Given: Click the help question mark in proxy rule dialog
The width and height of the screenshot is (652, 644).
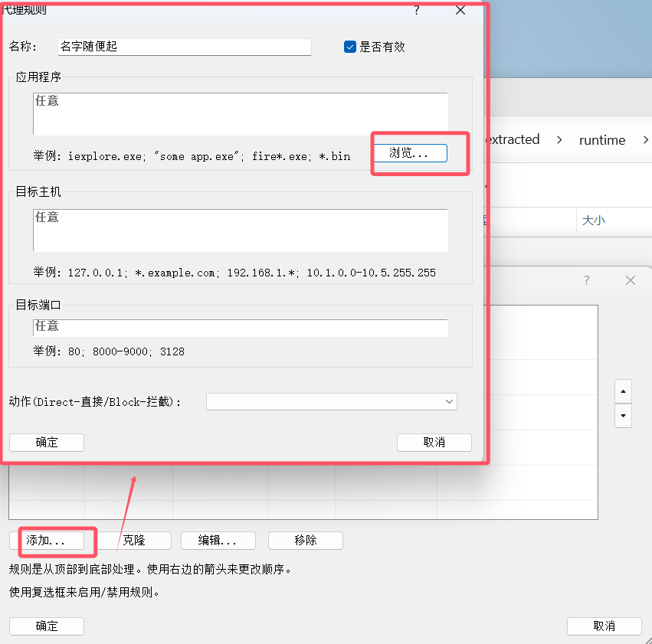Looking at the screenshot, I should coord(417,10).
